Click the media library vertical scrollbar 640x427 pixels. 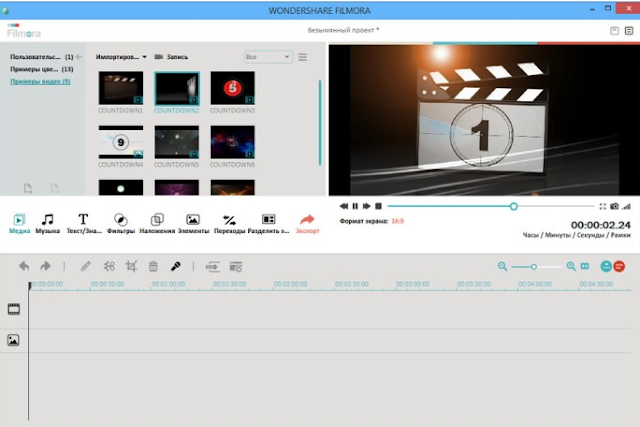click(320, 122)
